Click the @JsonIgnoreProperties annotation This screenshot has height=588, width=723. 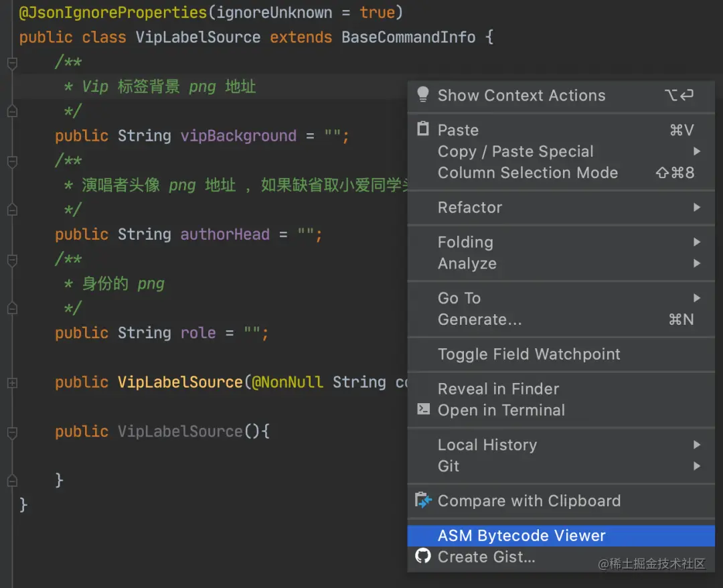(x=113, y=13)
